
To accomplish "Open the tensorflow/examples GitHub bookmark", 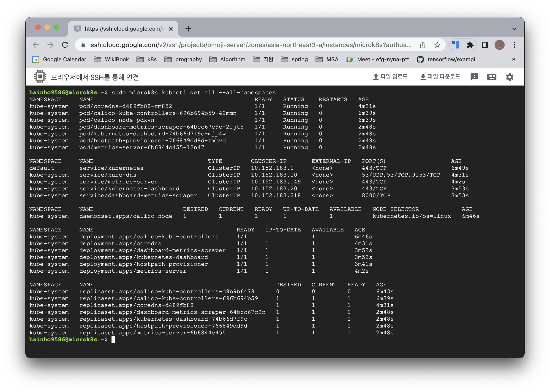I will [x=448, y=59].
